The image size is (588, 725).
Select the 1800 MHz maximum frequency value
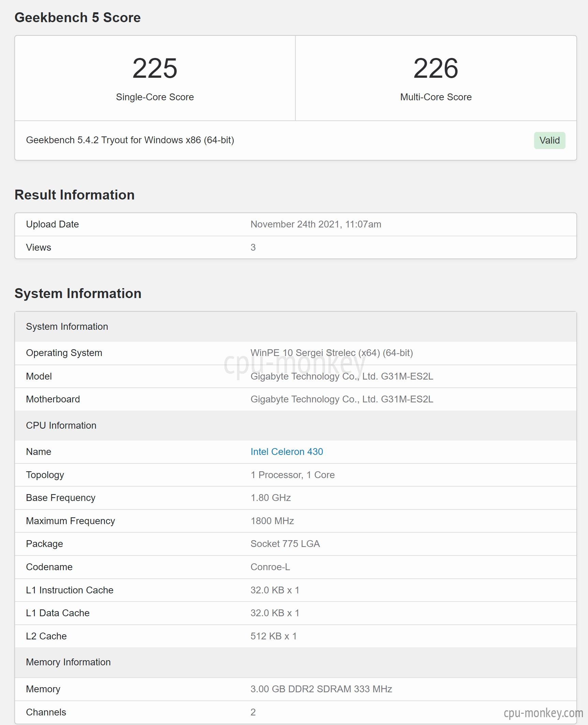click(x=272, y=521)
